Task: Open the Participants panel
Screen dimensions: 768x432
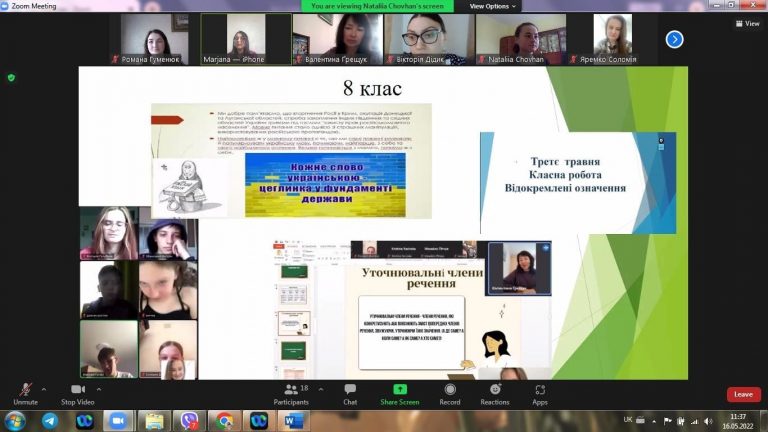Action: tap(291, 395)
